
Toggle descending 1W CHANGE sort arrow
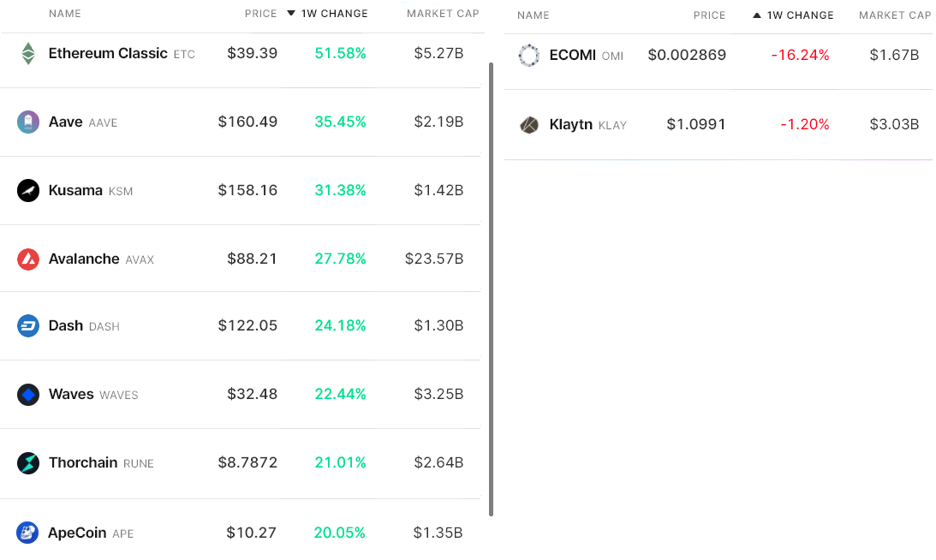point(291,13)
